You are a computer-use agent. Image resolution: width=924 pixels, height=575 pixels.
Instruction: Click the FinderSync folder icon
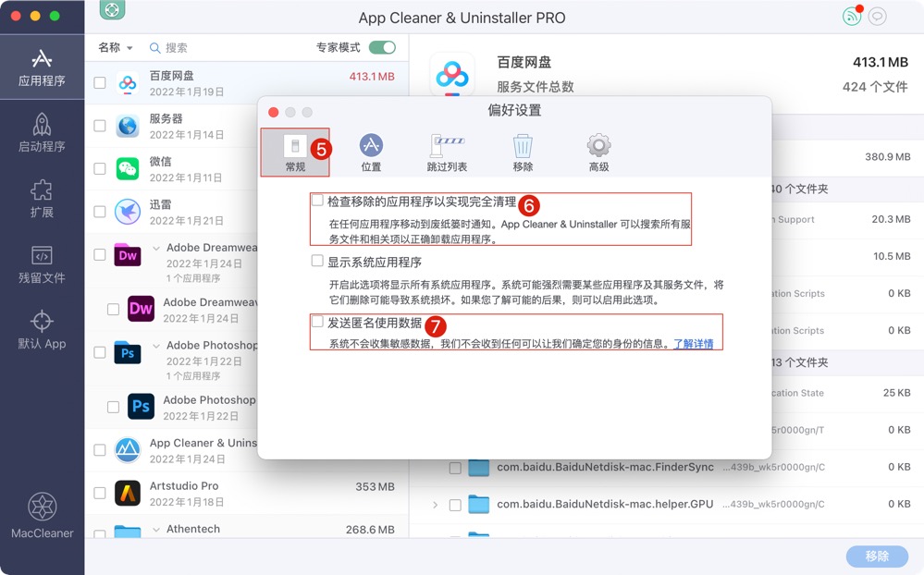tap(478, 467)
